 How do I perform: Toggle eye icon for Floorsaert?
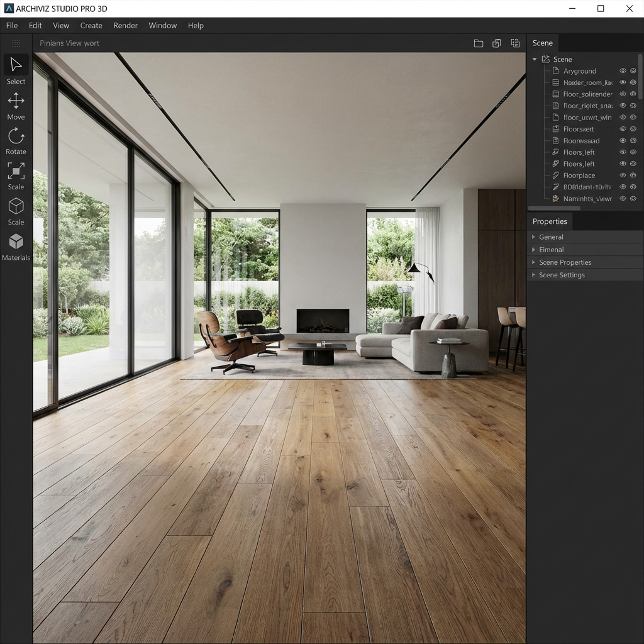click(623, 129)
